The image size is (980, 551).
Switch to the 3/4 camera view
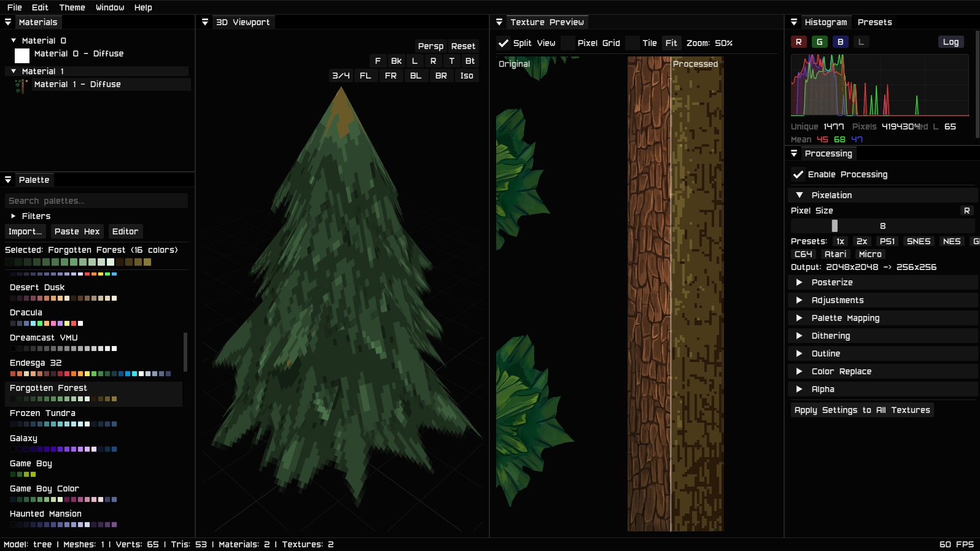[x=341, y=75]
